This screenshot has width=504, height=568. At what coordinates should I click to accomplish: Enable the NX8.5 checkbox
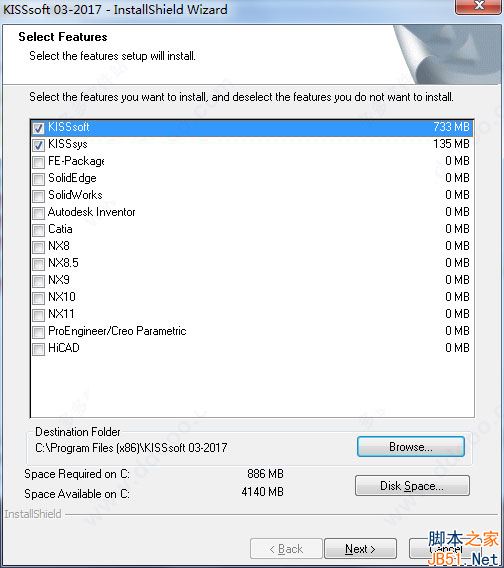[x=38, y=264]
